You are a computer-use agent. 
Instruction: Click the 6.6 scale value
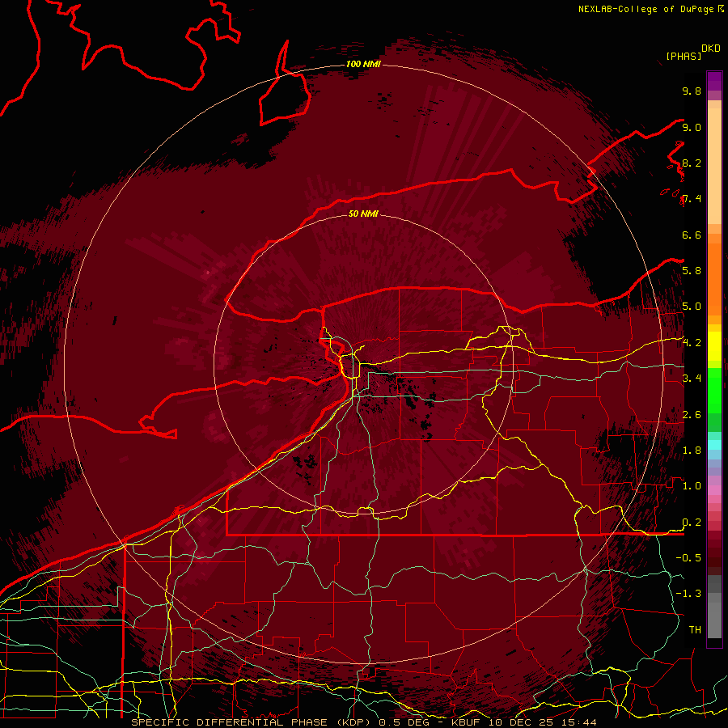coord(692,235)
